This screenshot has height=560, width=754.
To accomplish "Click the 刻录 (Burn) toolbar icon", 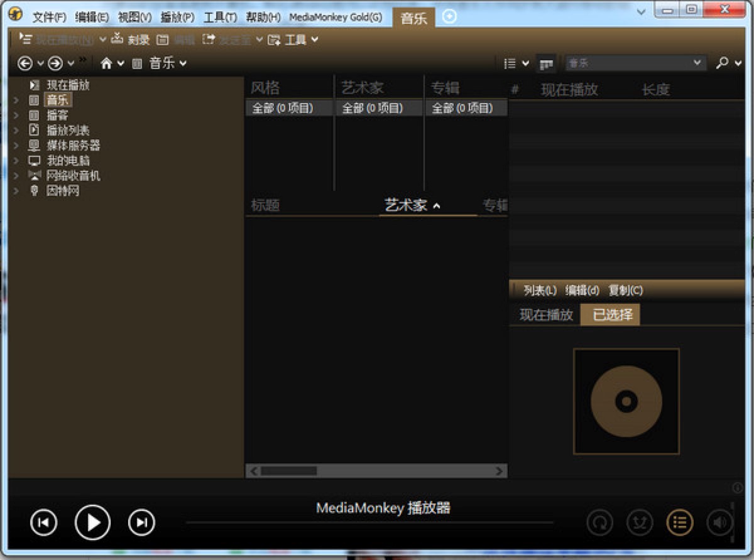I will (x=117, y=40).
